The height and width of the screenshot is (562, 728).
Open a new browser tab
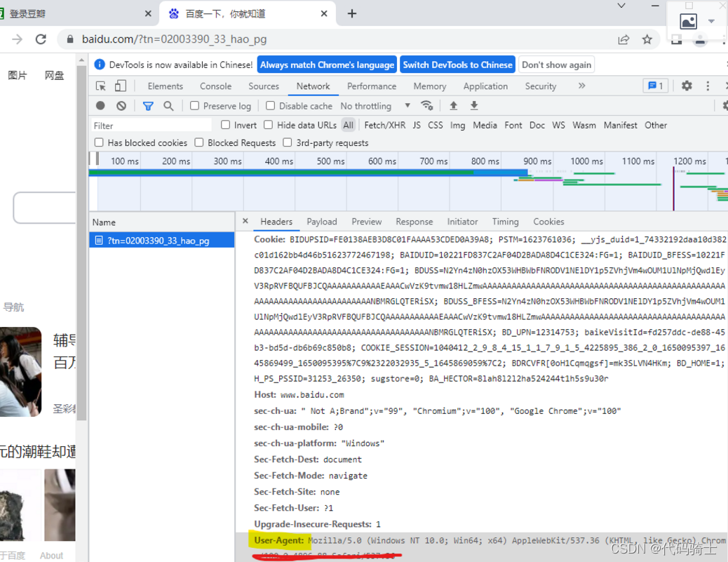(351, 14)
